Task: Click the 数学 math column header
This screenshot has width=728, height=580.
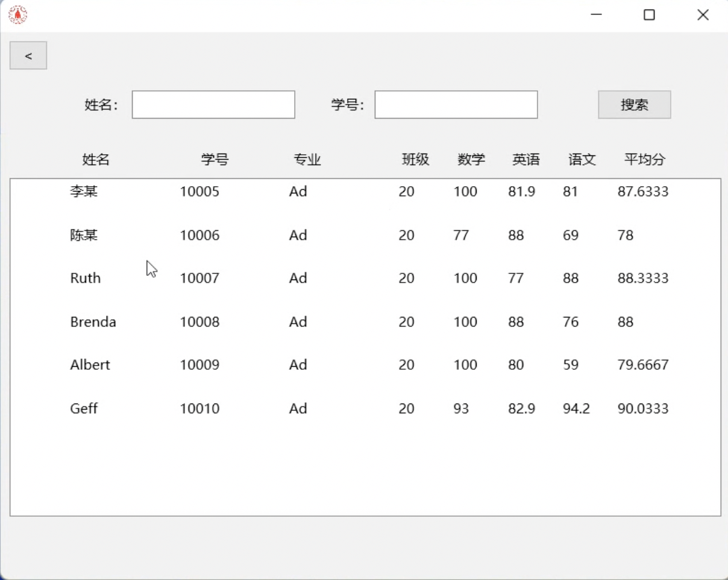Action: (x=471, y=160)
